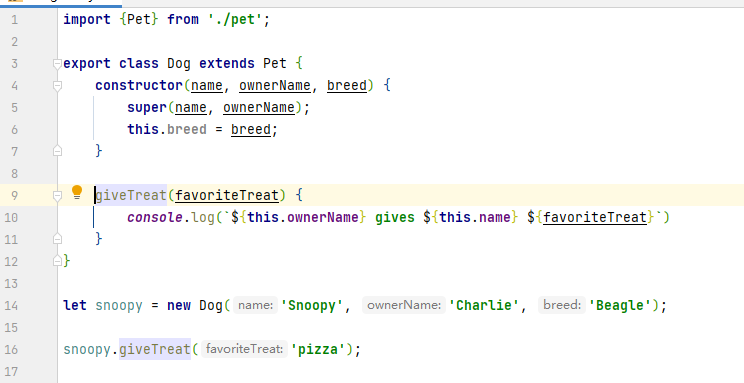Click snoopy on line 16
Screen dimensions: 744x383
[87, 349]
